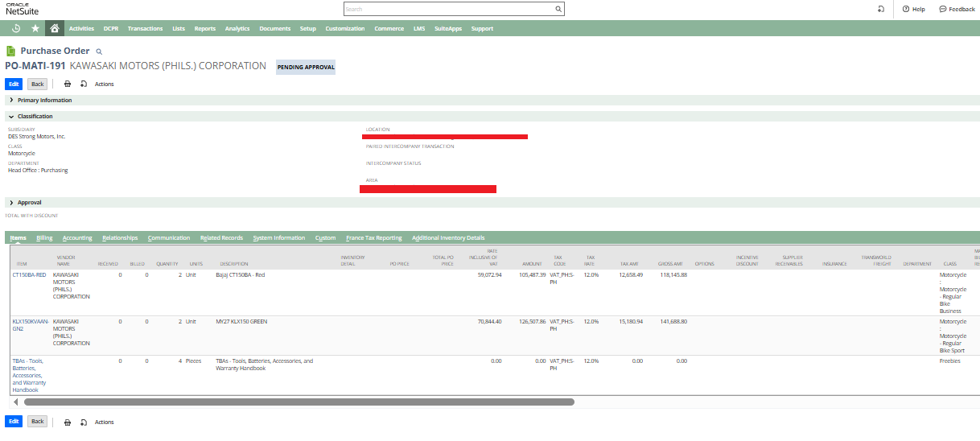Image resolution: width=980 pixels, height=441 pixels.
Task: Click the scrollbar left arrow under the items table
Action: [16, 401]
